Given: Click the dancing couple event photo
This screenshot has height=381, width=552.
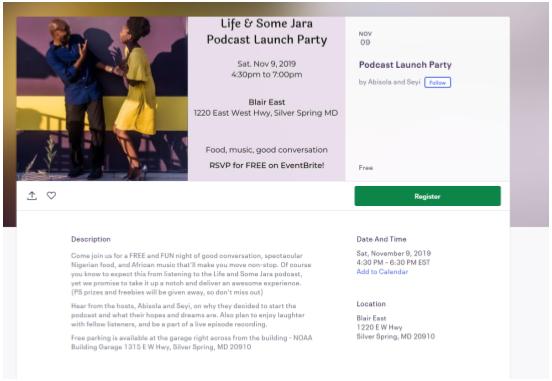Looking at the screenshot, I should pos(102,99).
